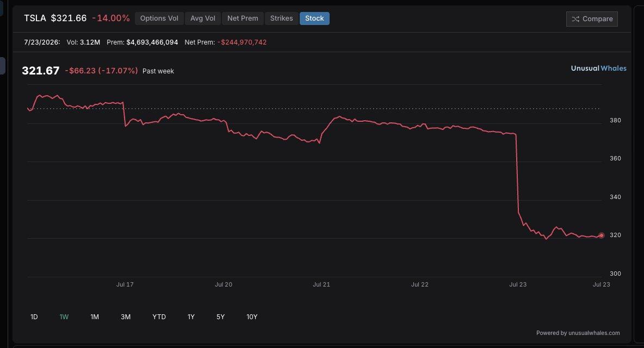
Task: Click the Compare shuffle icon
Action: pyautogui.click(x=575, y=19)
